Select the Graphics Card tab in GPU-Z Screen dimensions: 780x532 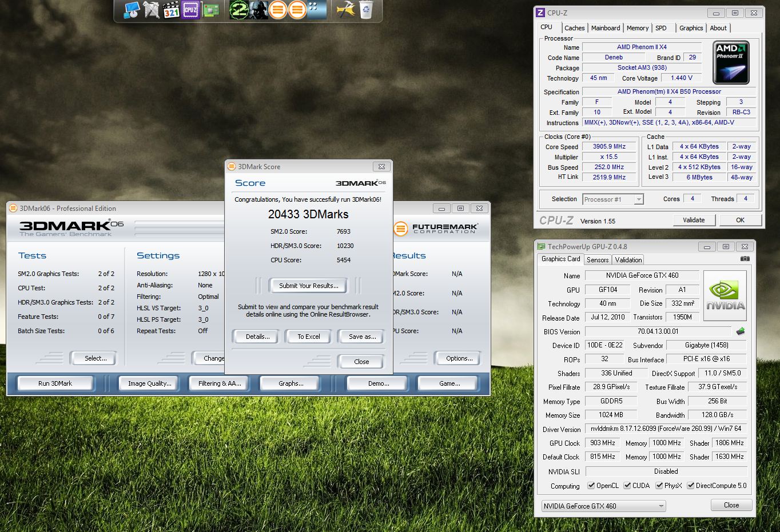[560, 259]
